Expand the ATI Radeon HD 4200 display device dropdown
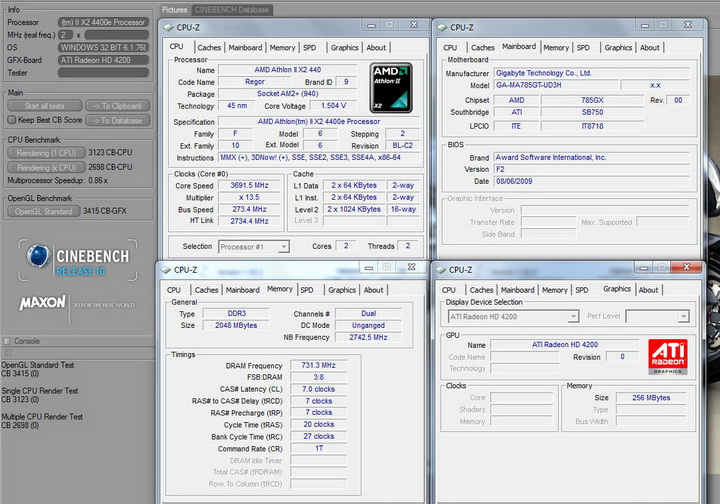The image size is (720, 504). (x=511, y=317)
